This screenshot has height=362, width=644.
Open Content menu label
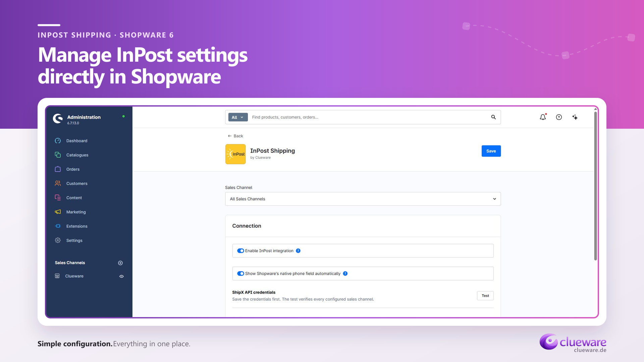74,198
